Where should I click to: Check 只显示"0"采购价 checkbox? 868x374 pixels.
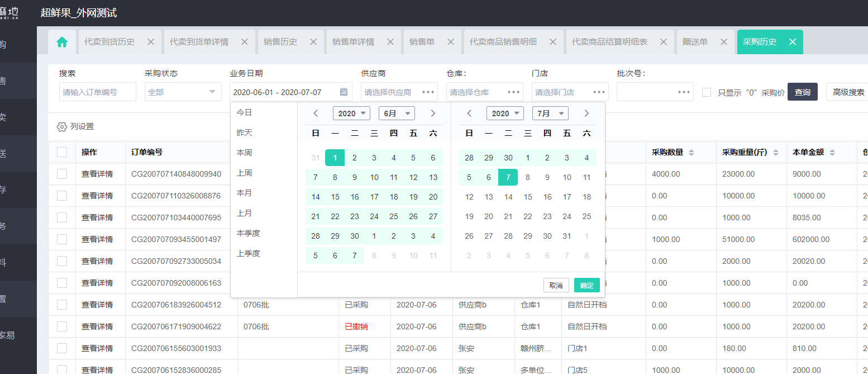click(707, 92)
